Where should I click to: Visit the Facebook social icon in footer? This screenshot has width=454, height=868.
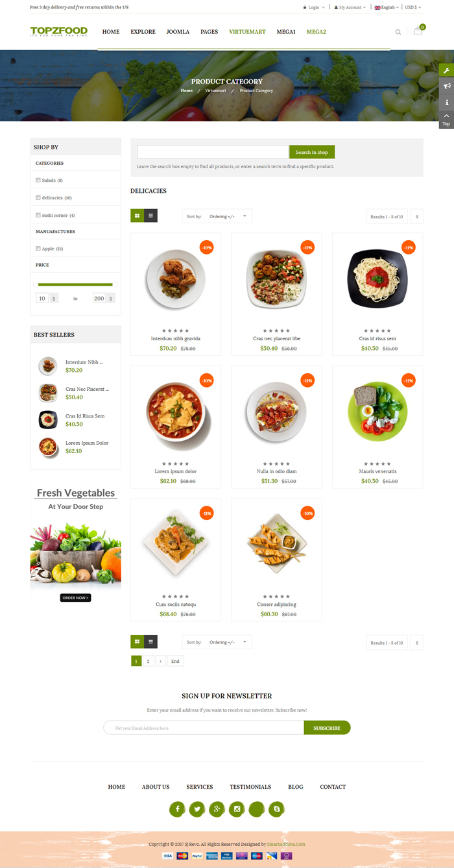tap(177, 809)
